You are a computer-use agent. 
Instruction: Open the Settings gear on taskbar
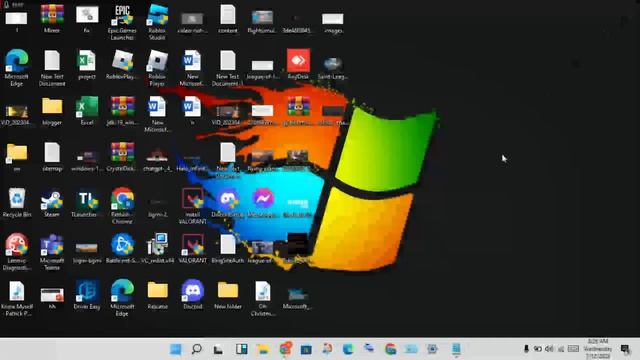pos(432,349)
